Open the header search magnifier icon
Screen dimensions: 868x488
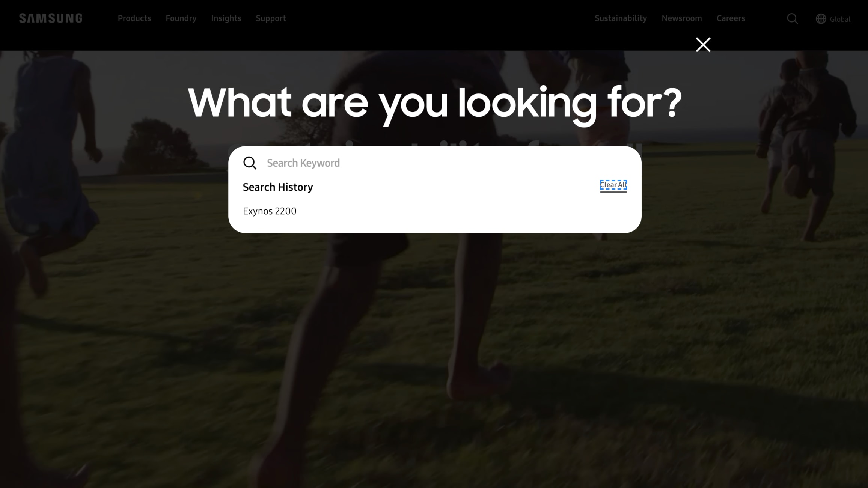point(792,18)
